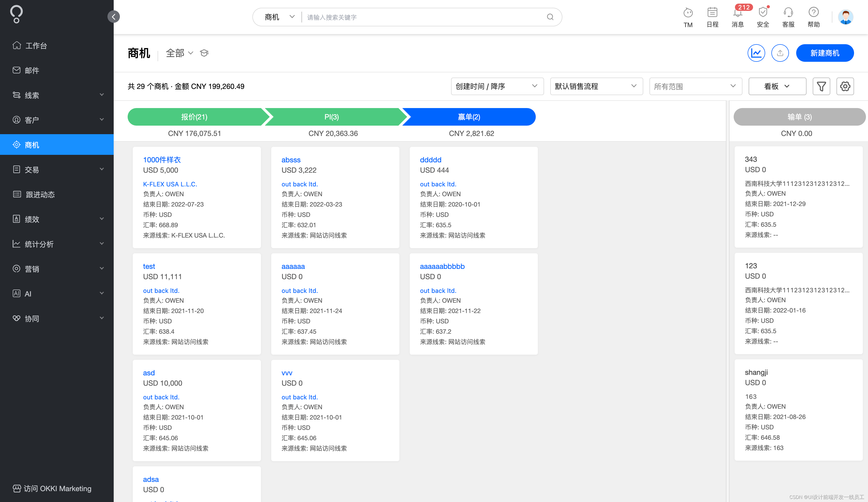Click the search keyword input field
Image resolution: width=868 pixels, height=502 pixels.
pos(424,17)
